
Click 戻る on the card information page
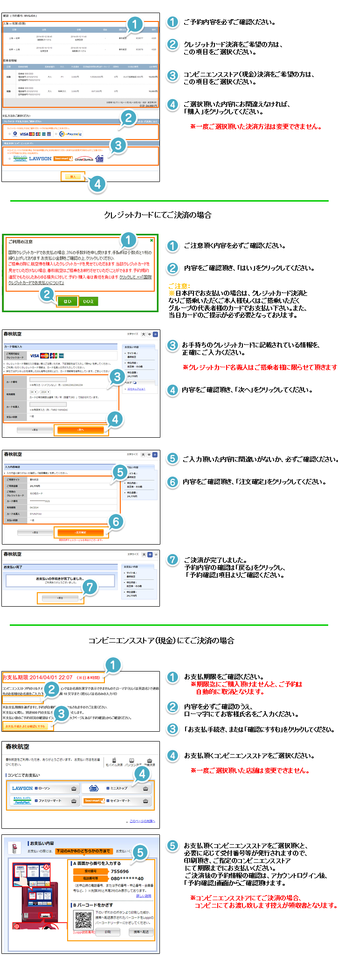tap(35, 430)
